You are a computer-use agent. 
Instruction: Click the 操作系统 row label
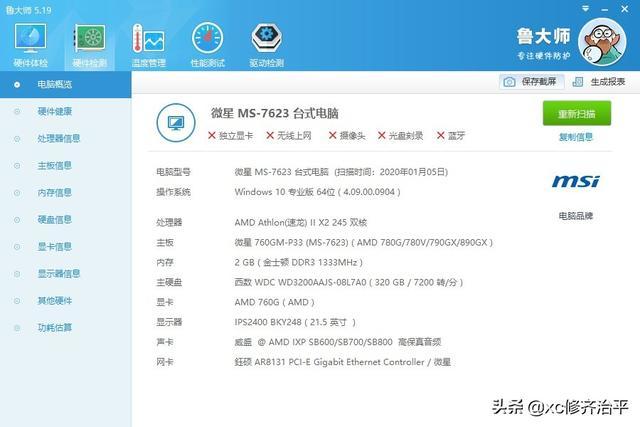click(173, 192)
